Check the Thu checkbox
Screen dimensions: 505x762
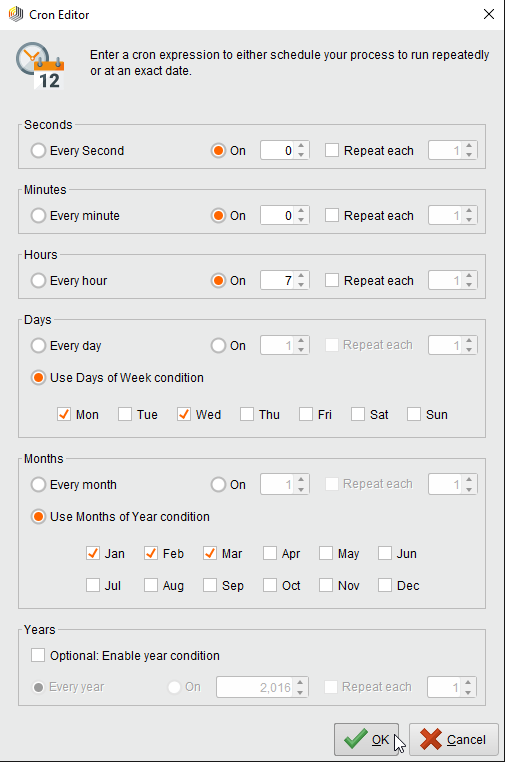(247, 415)
